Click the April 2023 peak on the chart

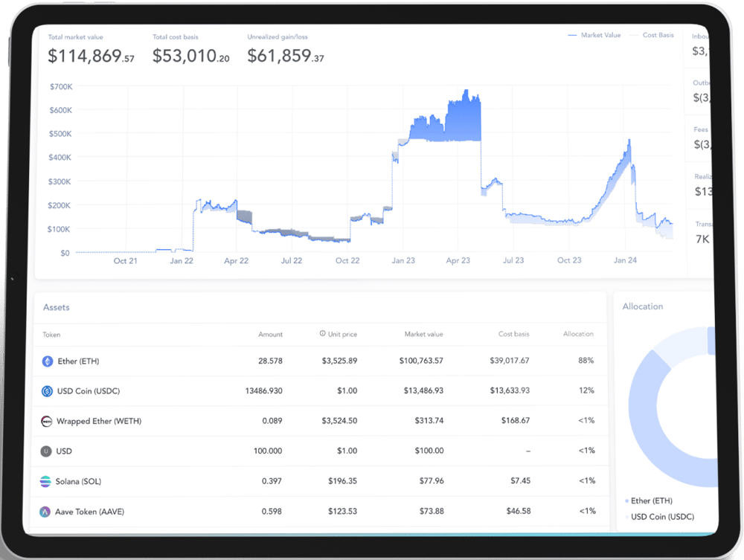(x=466, y=93)
